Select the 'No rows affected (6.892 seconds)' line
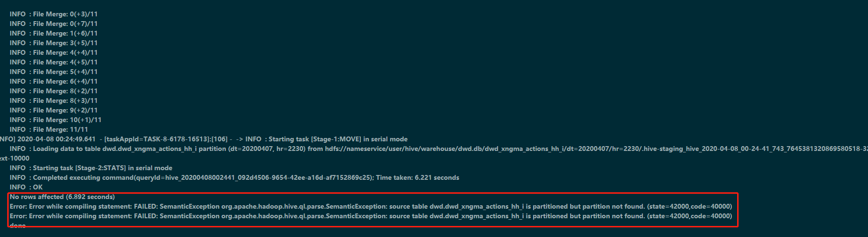 (x=62, y=197)
